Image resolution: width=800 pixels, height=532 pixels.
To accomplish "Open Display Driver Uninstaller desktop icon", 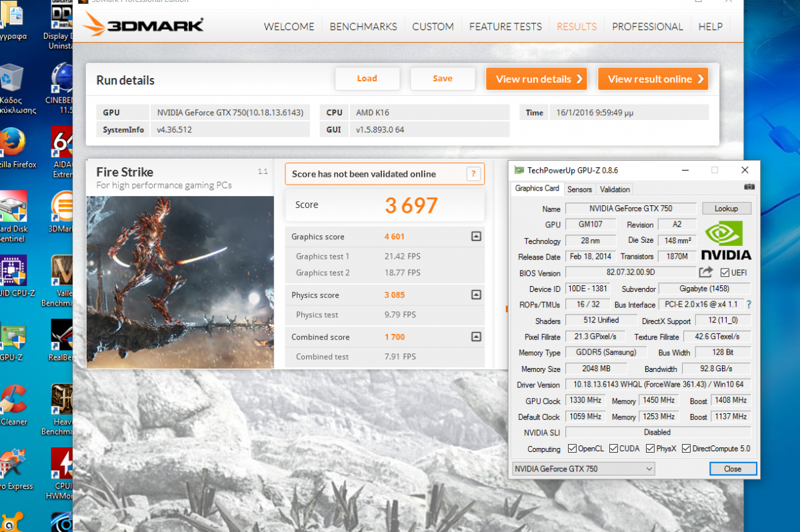I will pos(61,24).
